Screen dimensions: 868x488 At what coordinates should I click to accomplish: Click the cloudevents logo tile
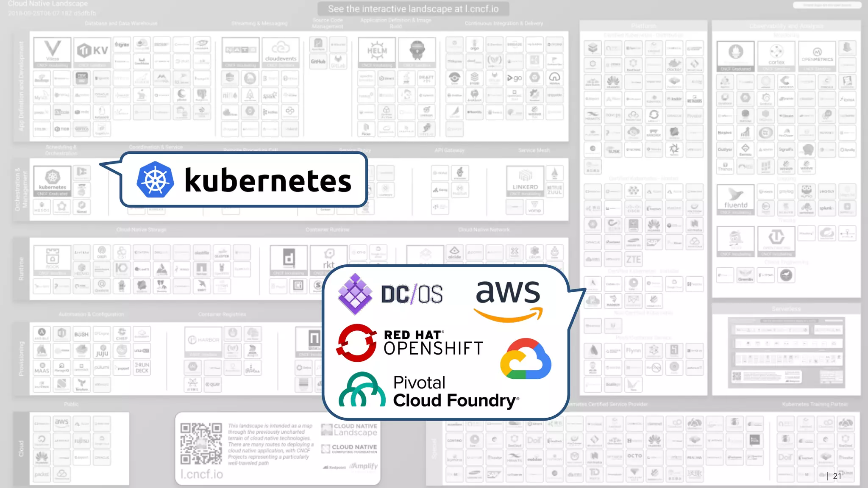(281, 53)
